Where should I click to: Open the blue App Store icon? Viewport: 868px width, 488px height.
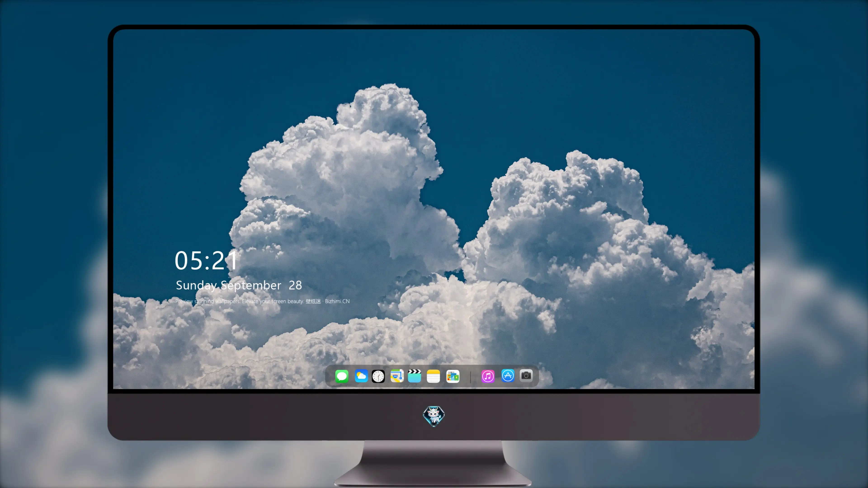[508, 375]
